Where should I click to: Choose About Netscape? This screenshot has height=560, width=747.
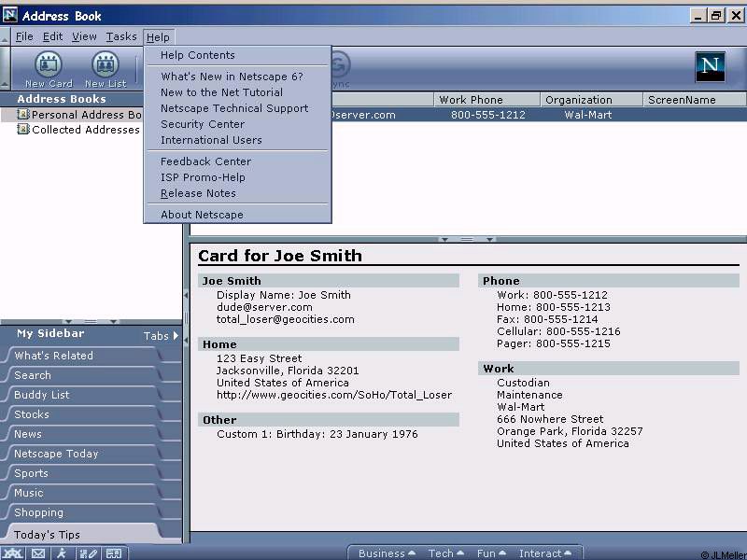coord(237,215)
